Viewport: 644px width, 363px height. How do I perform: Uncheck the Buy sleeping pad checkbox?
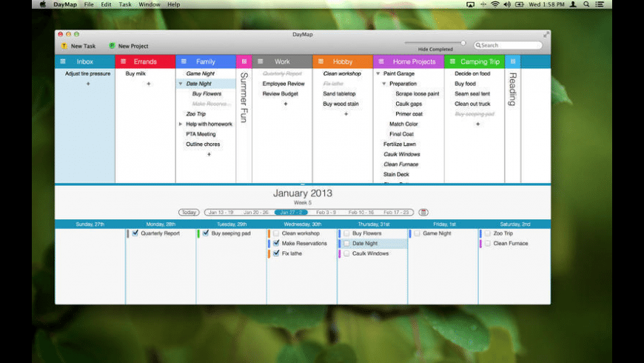tap(206, 233)
